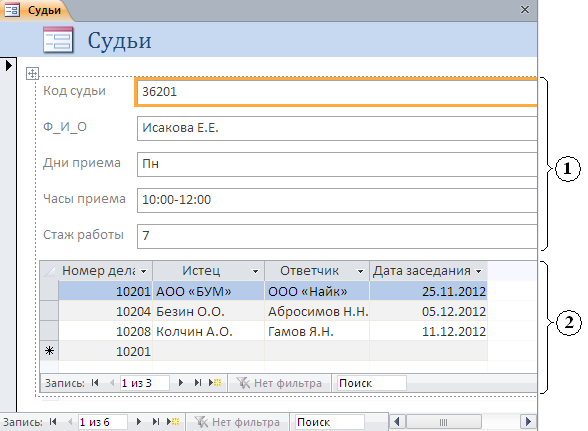The width and height of the screenshot is (588, 431).
Task: Click the Поиск box in the subform
Action: tap(371, 383)
